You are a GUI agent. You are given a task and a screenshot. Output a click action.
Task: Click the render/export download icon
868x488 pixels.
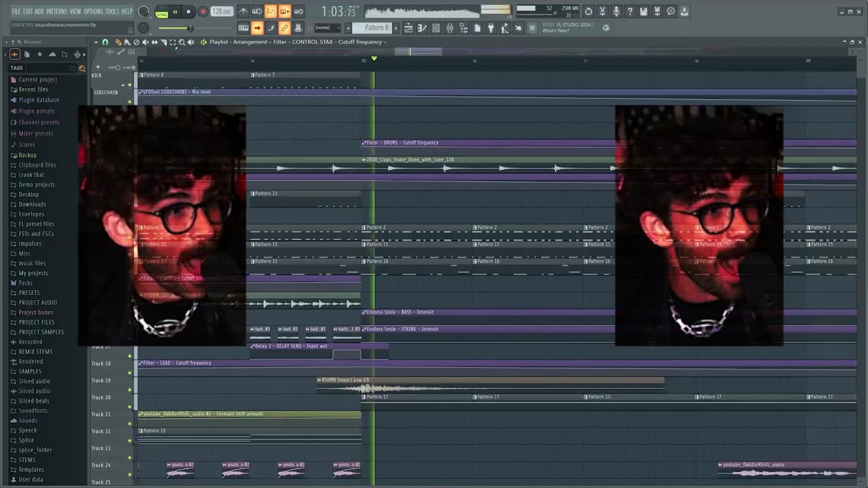(684, 12)
